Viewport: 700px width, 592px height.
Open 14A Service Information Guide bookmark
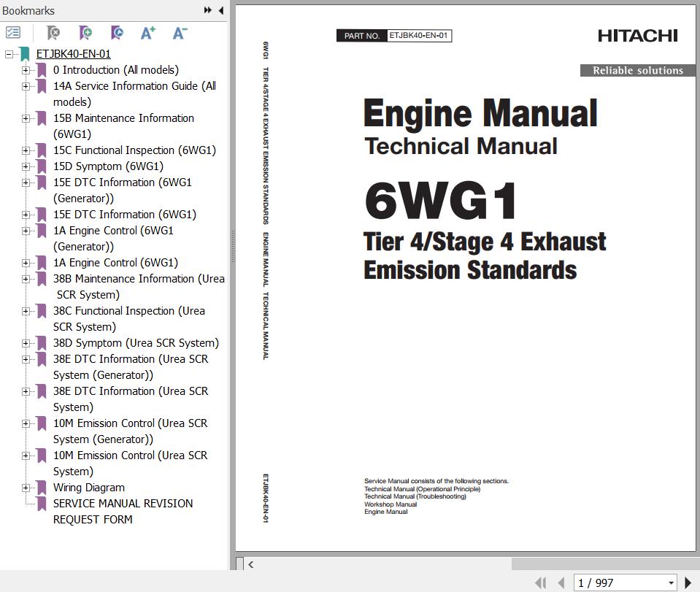pyautogui.click(x=134, y=93)
